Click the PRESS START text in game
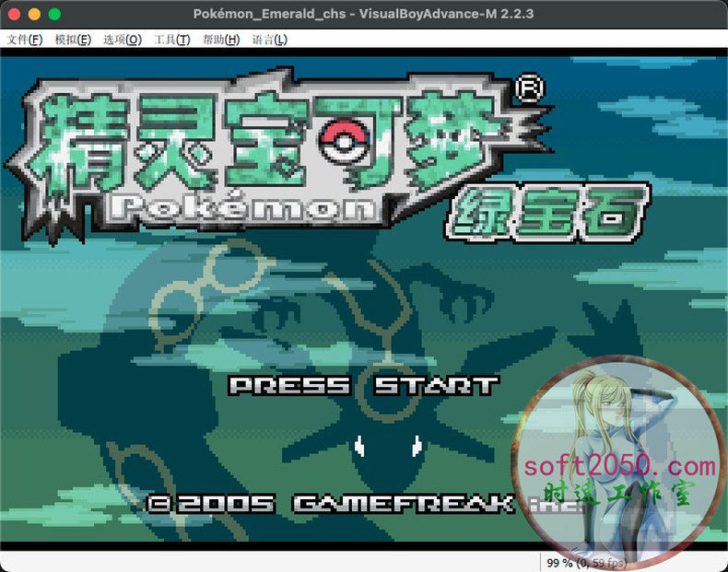728x572 pixels. point(363,386)
